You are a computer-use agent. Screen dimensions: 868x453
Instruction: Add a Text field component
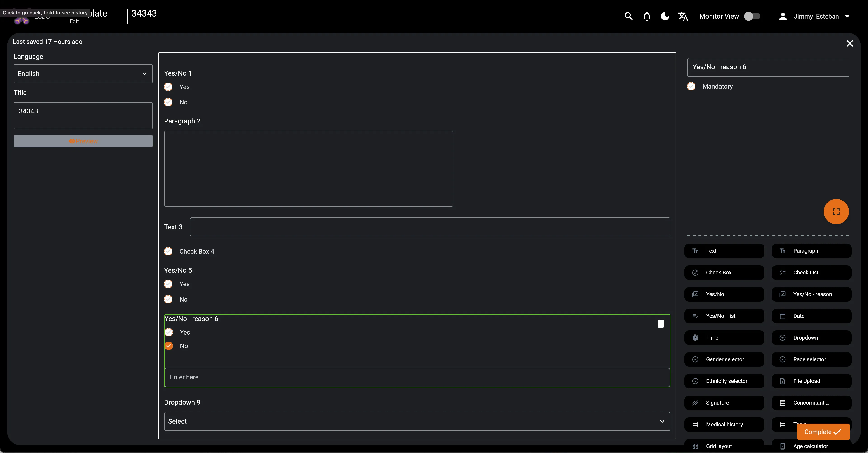724,251
